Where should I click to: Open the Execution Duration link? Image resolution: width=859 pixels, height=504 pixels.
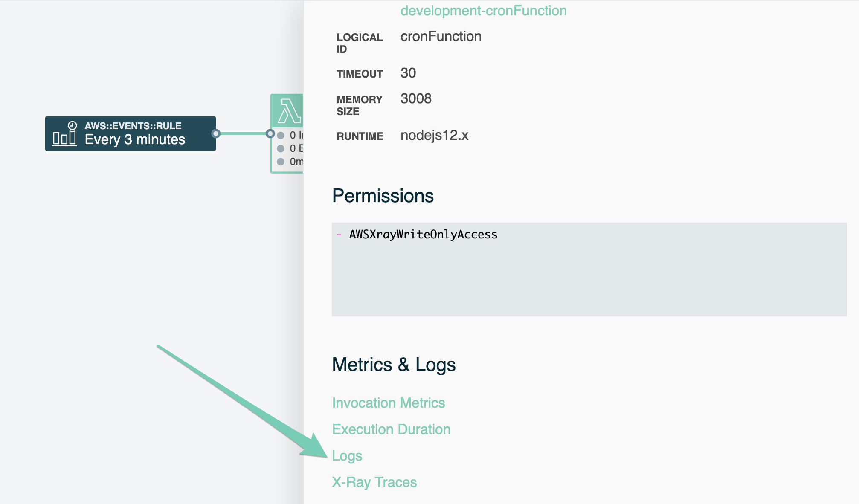pos(391,429)
